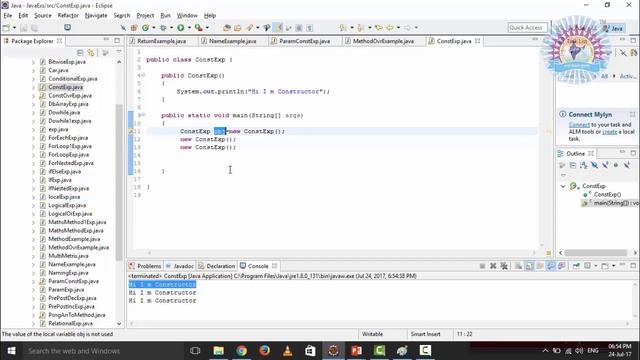The image size is (640, 360).
Task: Switch to the Problems tab
Action: [x=145, y=266]
